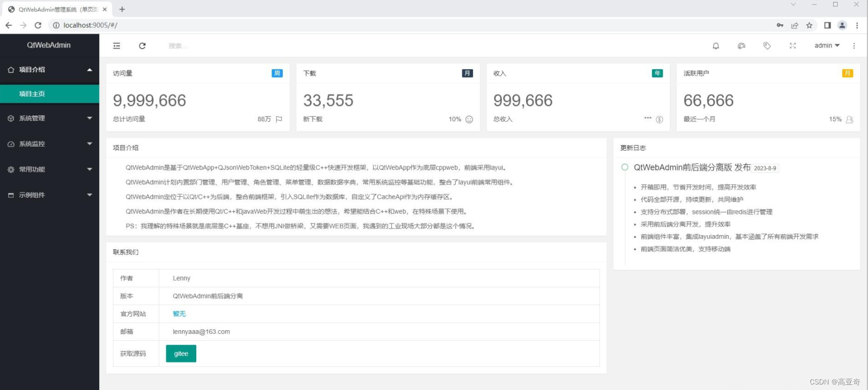
Task: Click the browser back arrow
Action: (9, 25)
